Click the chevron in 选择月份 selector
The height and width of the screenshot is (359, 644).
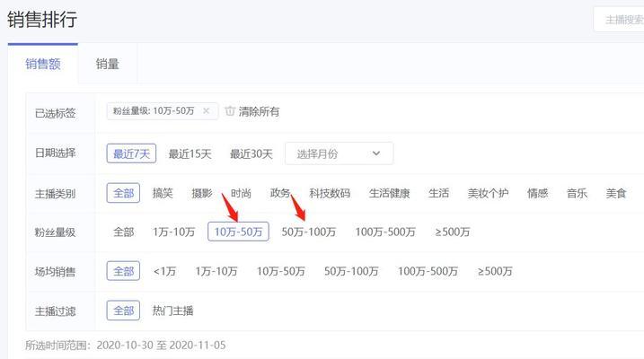point(376,153)
